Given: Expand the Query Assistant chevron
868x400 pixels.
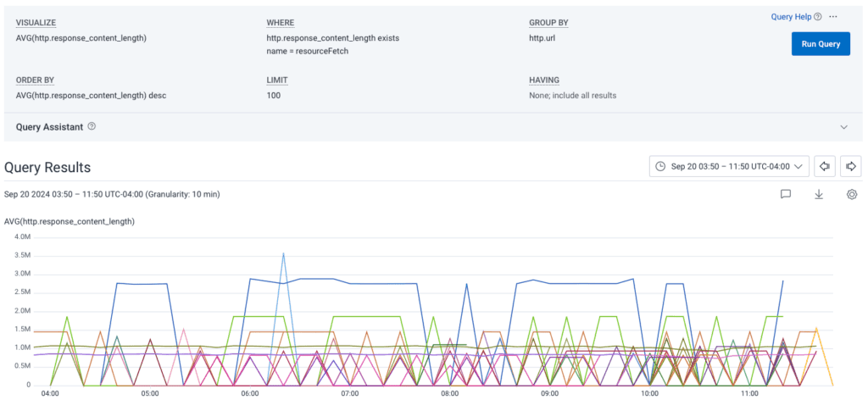Looking at the screenshot, I should [843, 126].
